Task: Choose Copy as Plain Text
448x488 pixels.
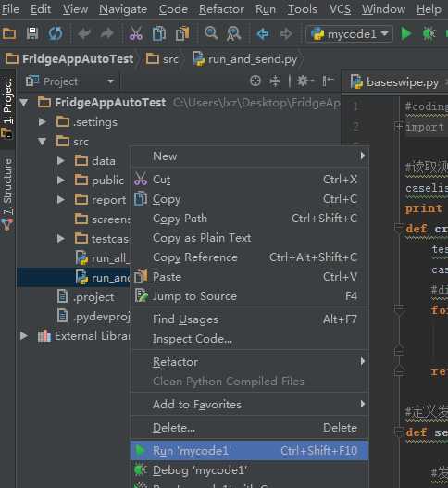Action: point(250,238)
